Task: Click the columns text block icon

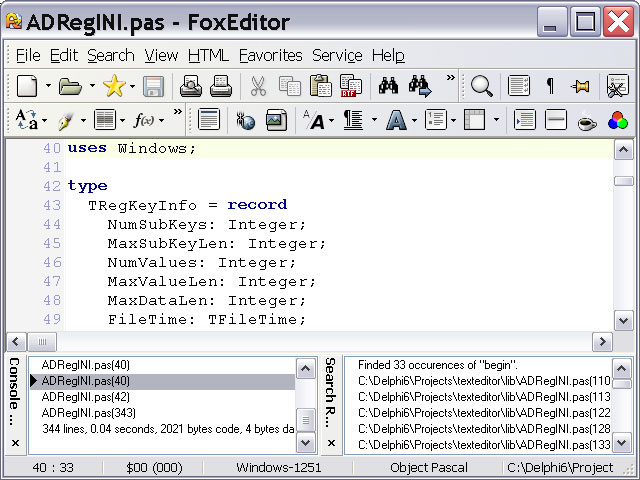Action: click(x=105, y=120)
